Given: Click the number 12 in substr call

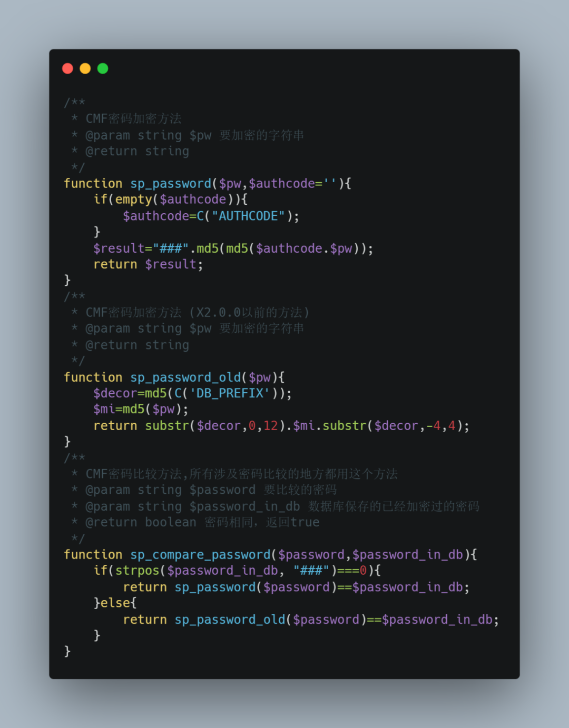Looking at the screenshot, I should pos(271,426).
